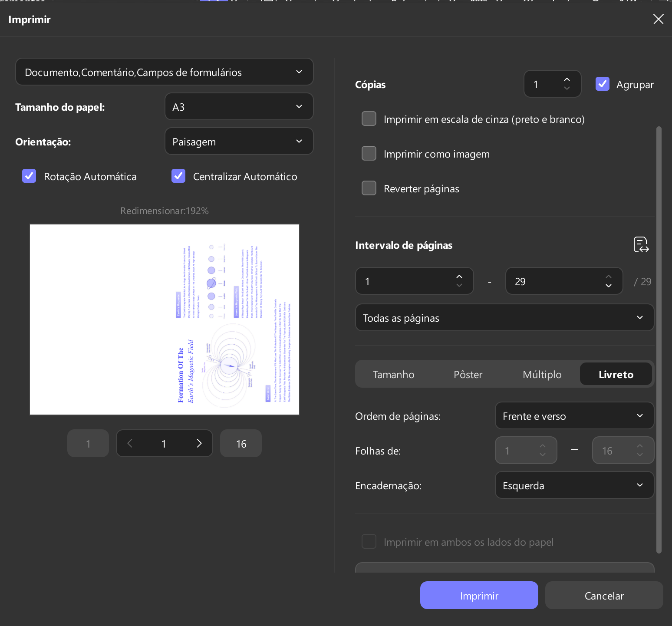The width and height of the screenshot is (672, 626).
Task: Open the Encadernação Esquerda dropdown
Action: [575, 485]
